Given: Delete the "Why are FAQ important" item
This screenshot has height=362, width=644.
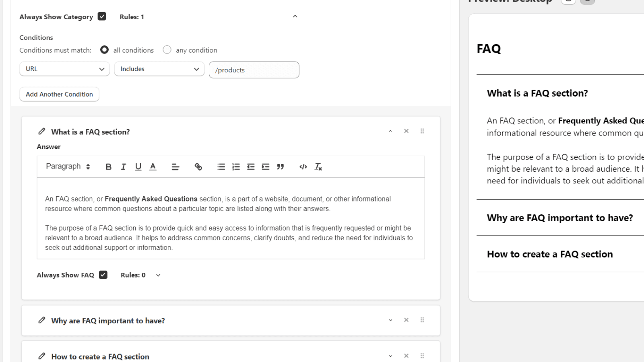Looking at the screenshot, I should [406, 320].
